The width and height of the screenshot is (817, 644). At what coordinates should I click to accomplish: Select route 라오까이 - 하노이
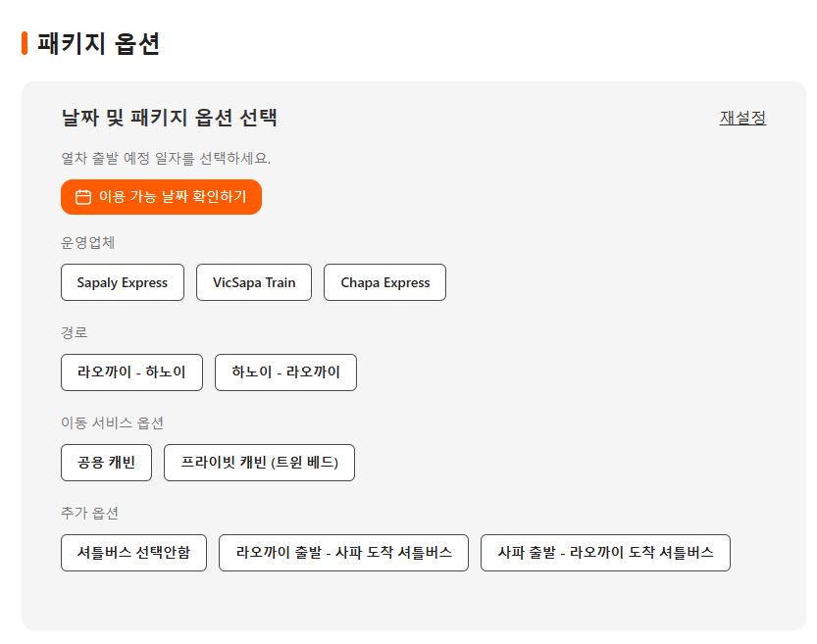coord(131,372)
